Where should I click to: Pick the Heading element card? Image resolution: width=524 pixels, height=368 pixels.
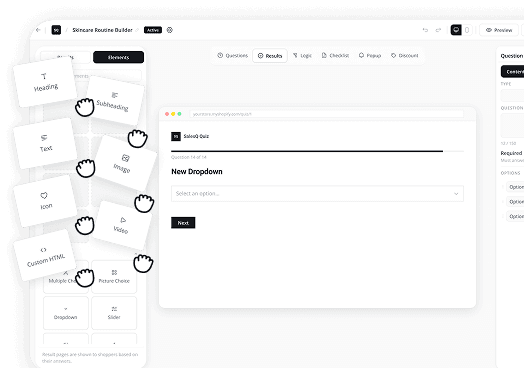[45, 82]
